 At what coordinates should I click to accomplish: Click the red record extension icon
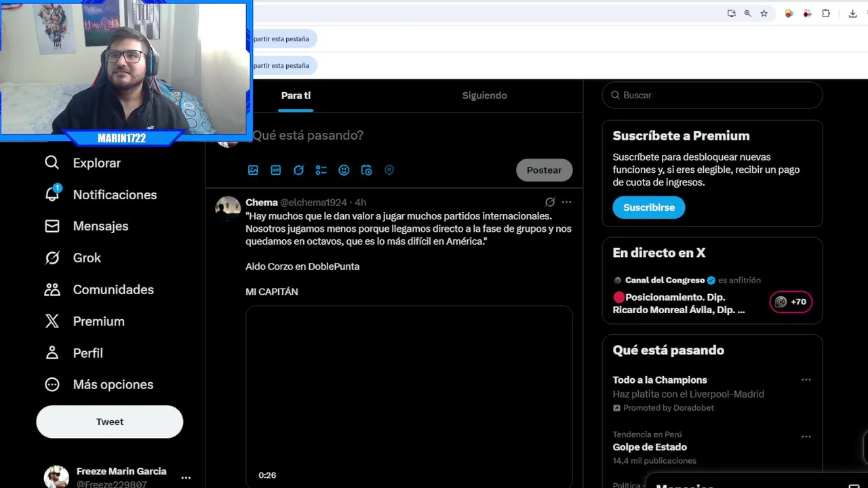807,13
